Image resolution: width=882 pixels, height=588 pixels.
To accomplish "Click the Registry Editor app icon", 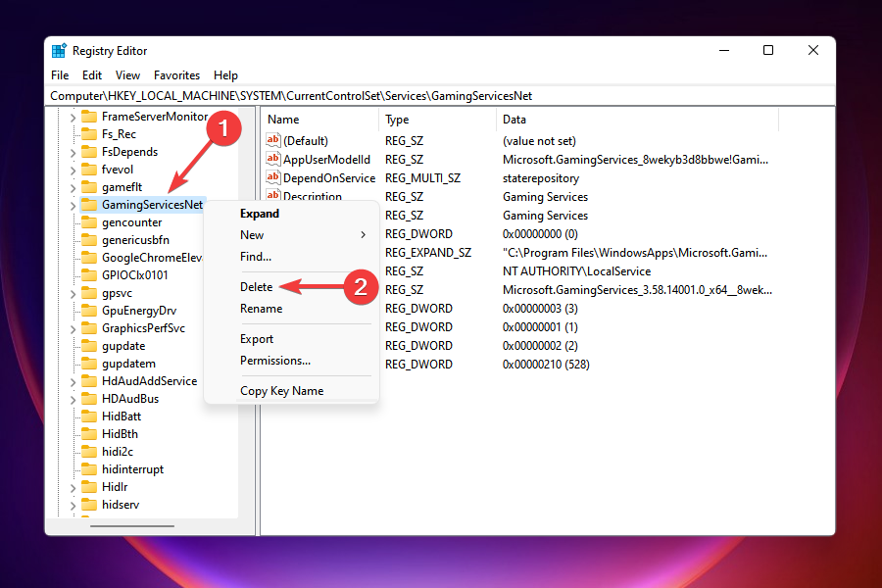I will pos(59,51).
